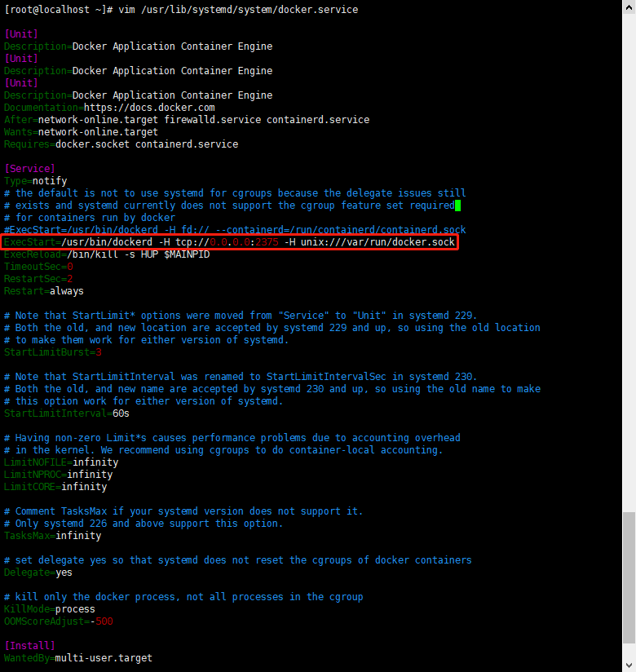636x672 pixels.
Task: Click the comment '# kill only the docker process'
Action: (x=183, y=598)
